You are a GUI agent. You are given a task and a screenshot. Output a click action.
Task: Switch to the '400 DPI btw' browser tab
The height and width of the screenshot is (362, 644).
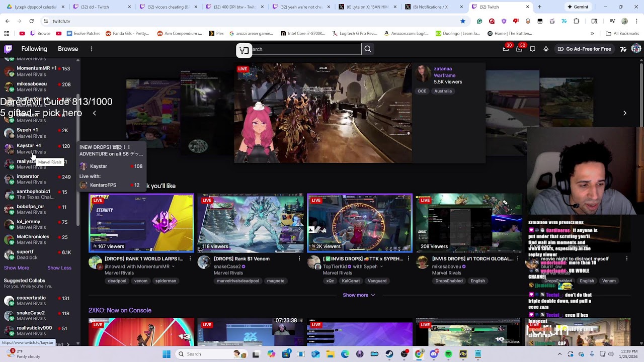(235, 7)
